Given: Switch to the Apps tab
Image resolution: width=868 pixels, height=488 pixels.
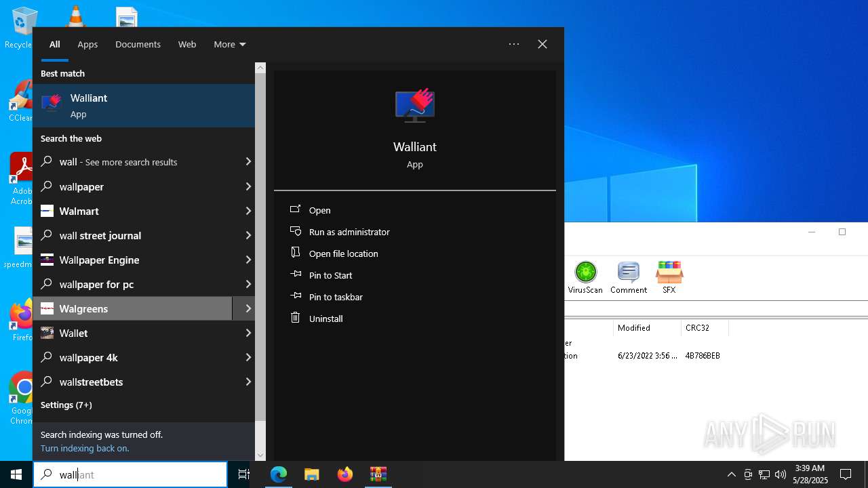Looking at the screenshot, I should tap(87, 44).
